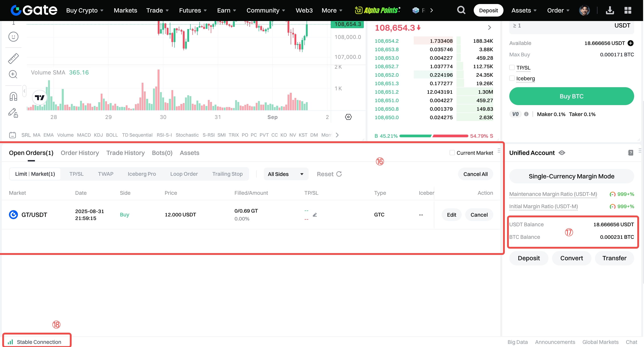Open the All Sides dropdown
The image size is (644, 347).
point(286,174)
